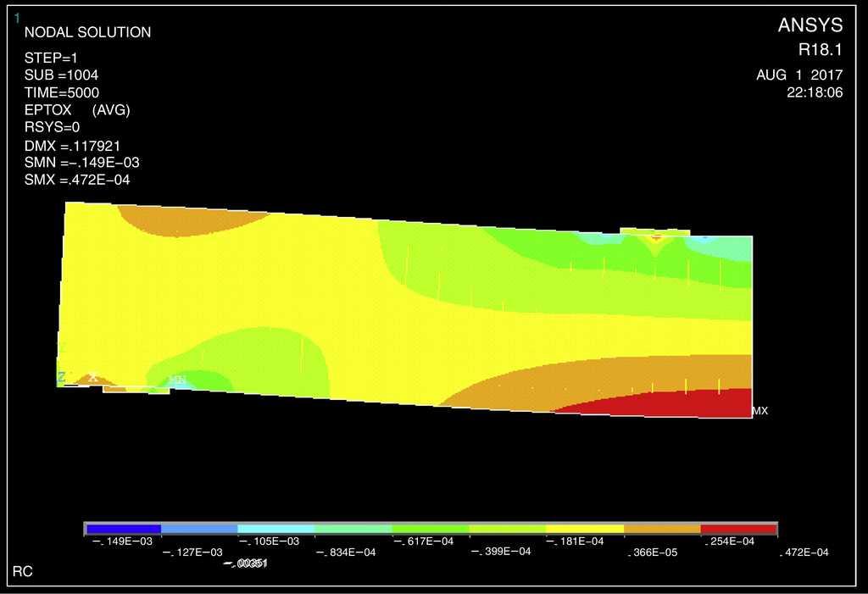Click the window number 1 indicator
Viewport: 868px width, 594px height.
click(17, 18)
